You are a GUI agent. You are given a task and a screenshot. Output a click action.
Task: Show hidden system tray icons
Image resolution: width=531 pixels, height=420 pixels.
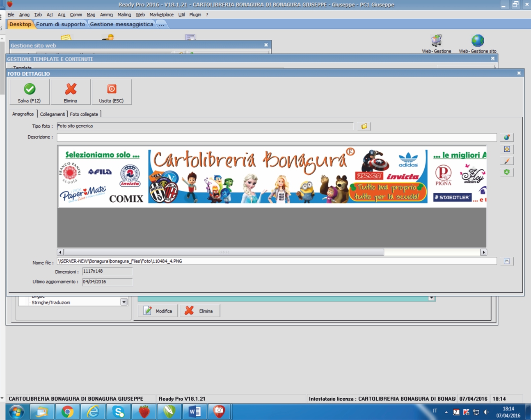(x=446, y=412)
